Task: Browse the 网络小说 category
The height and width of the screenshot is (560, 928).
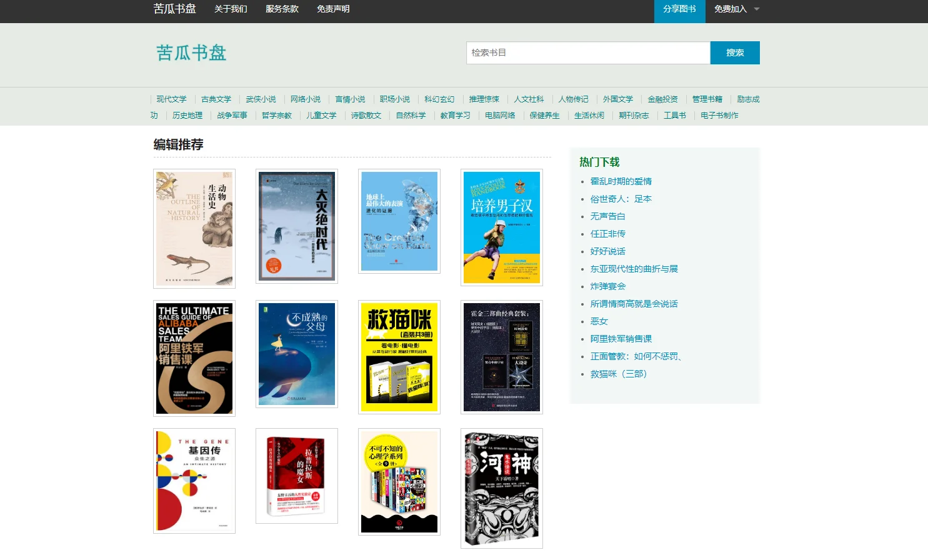Action: 306,99
